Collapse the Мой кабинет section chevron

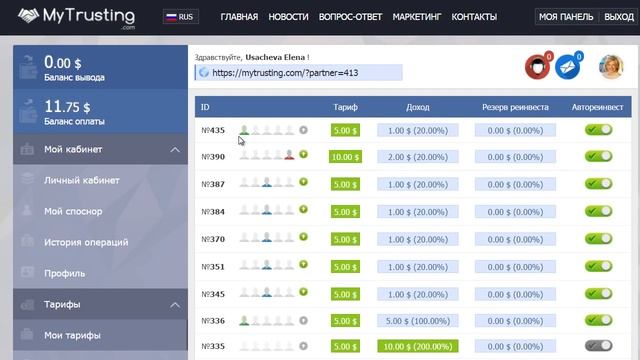[175, 149]
